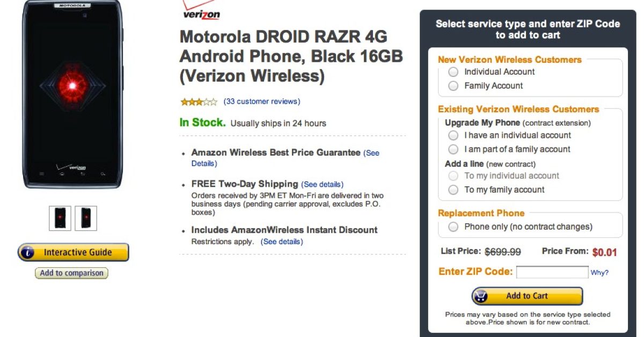644x337 pixels.
Task: Select second phone thumbnail image
Action: [x=86, y=218]
